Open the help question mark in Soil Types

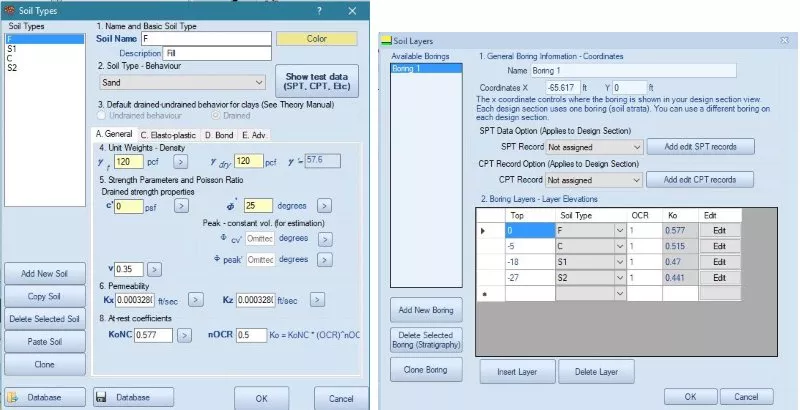pos(319,11)
